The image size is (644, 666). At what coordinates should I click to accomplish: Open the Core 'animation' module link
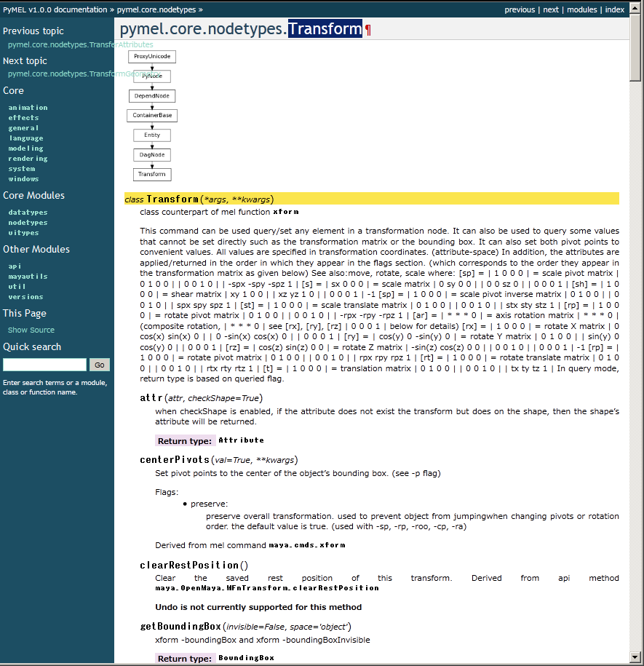coord(28,108)
